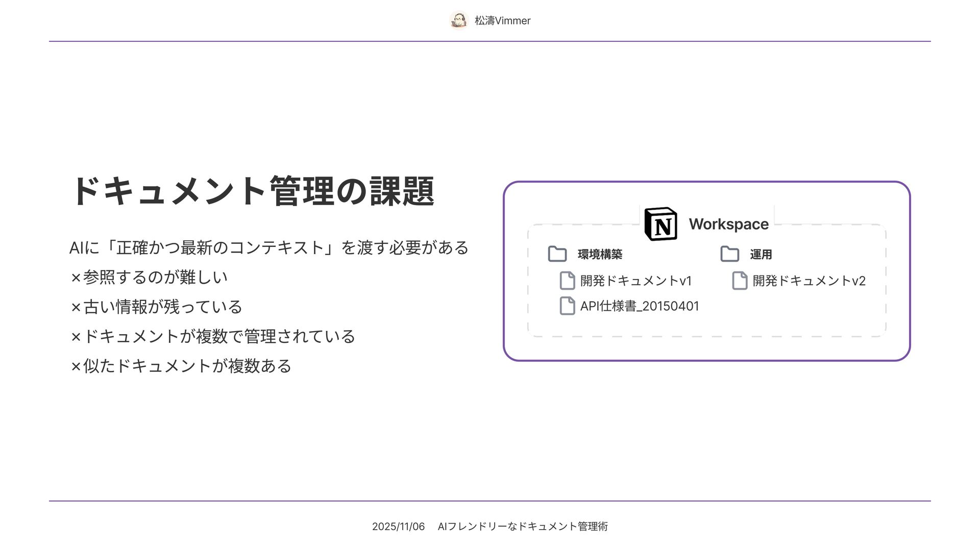This screenshot has width=980, height=551.
Task: Click the ドキュメント管理の課題 heading
Action: (252, 191)
